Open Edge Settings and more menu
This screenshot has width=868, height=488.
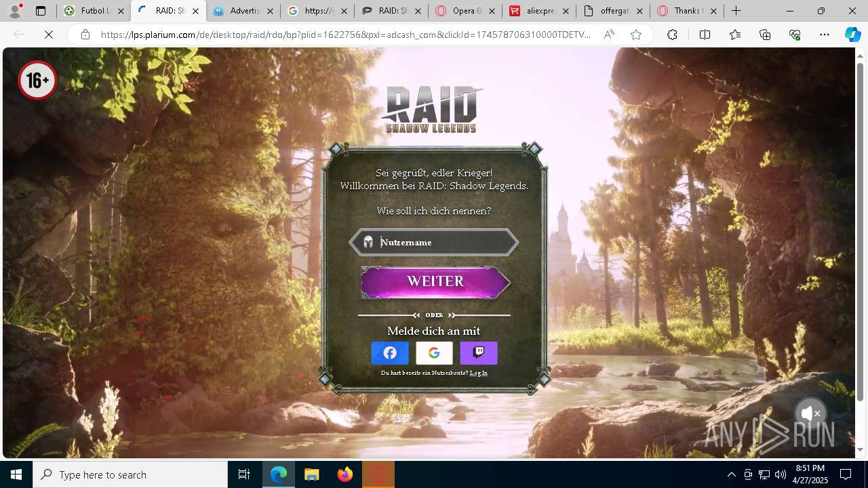pos(825,35)
